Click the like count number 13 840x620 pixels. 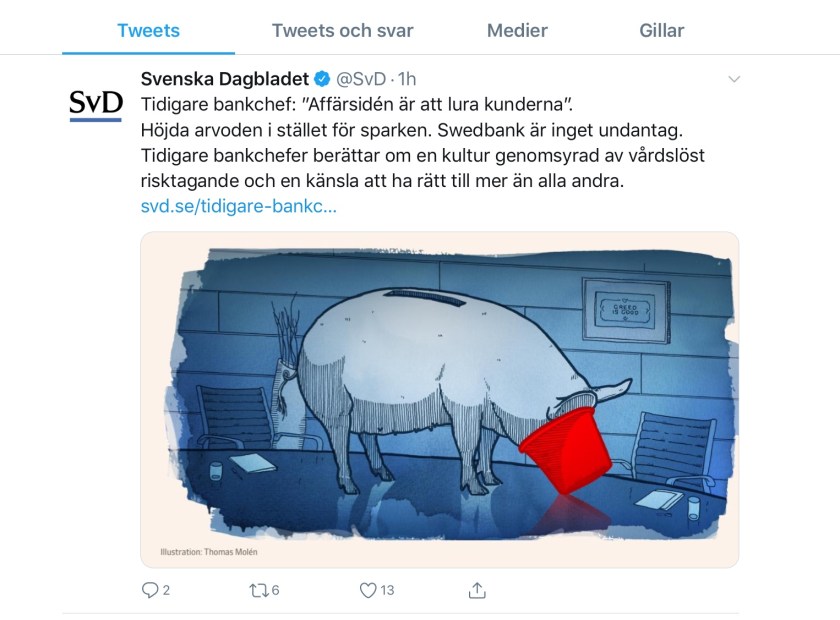387,590
